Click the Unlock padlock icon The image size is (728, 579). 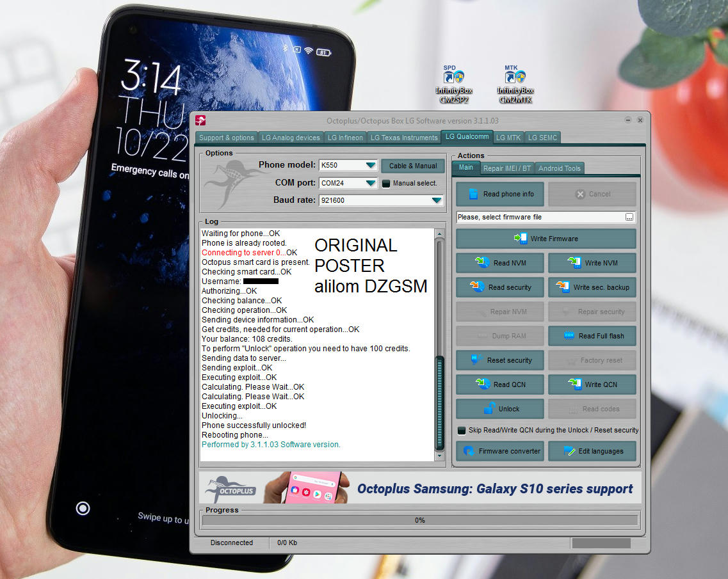click(x=489, y=408)
